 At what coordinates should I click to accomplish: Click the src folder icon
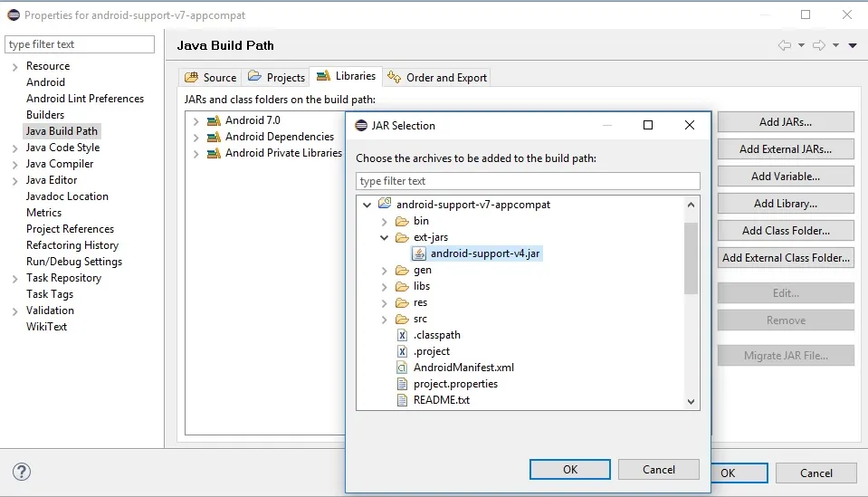click(402, 320)
